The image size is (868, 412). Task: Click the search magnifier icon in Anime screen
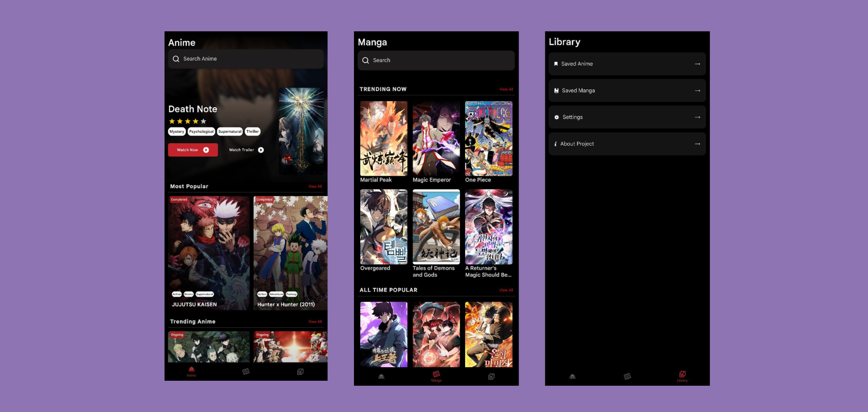pos(176,59)
